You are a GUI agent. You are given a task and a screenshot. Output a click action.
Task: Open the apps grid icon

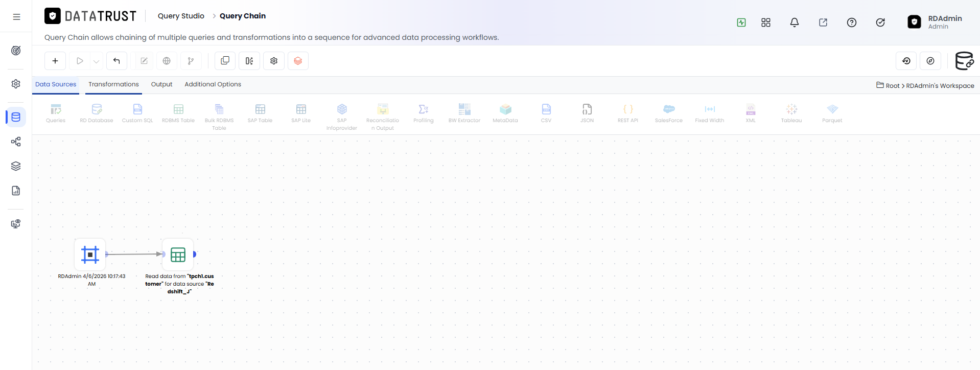[x=766, y=22]
